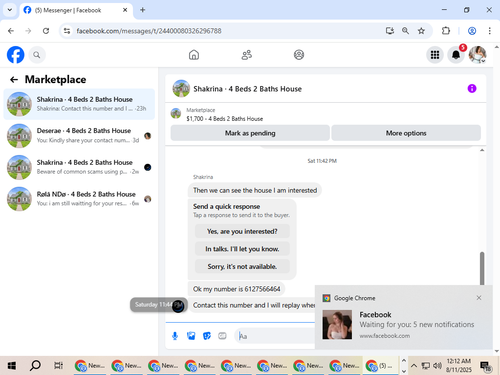Show hidden system tray icons

coord(414,366)
